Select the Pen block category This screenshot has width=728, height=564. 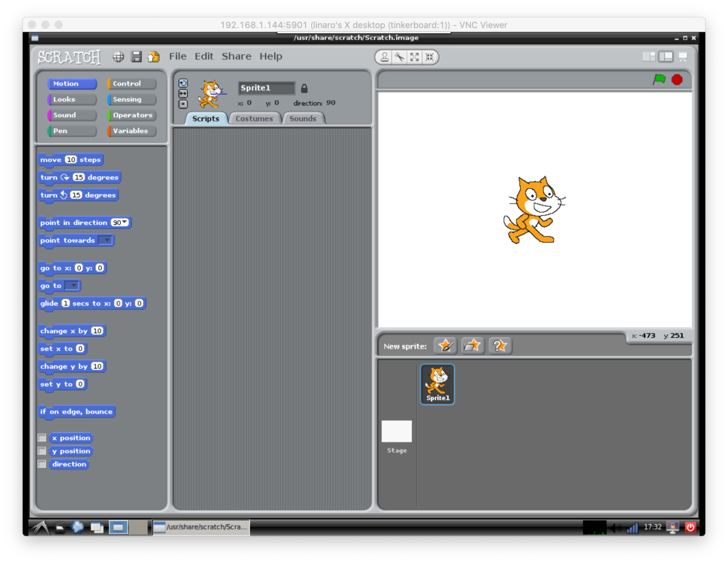tap(72, 131)
